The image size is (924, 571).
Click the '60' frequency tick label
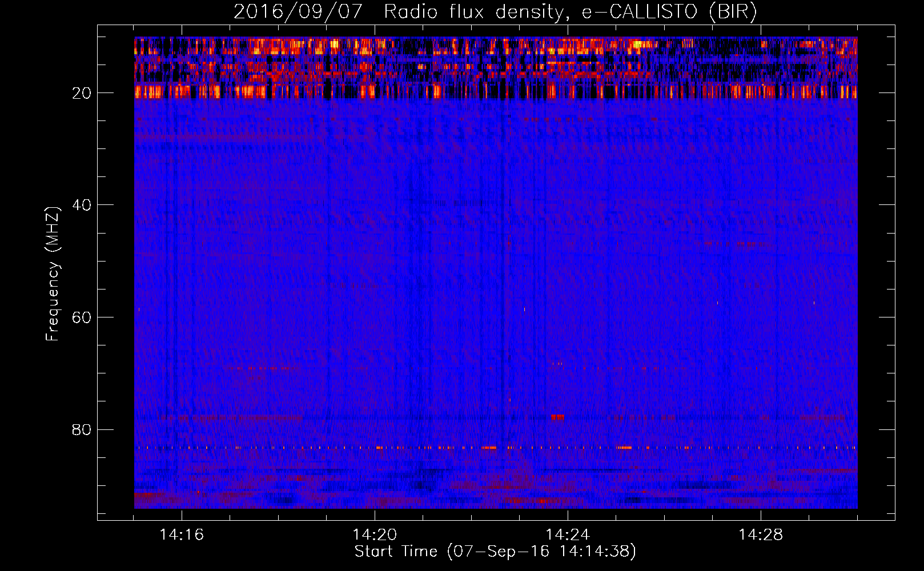(x=82, y=317)
